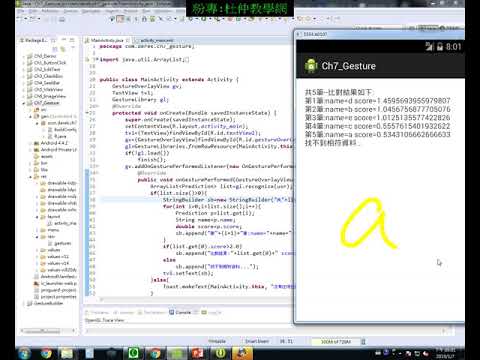The width and height of the screenshot is (480, 360).
Task: Click the 'public class MainActivity' code line
Action: [169, 79]
